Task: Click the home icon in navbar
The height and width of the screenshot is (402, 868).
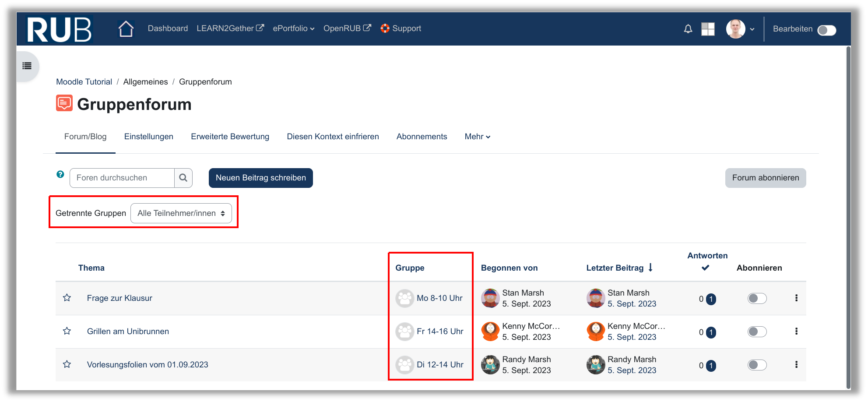Action: pyautogui.click(x=126, y=29)
